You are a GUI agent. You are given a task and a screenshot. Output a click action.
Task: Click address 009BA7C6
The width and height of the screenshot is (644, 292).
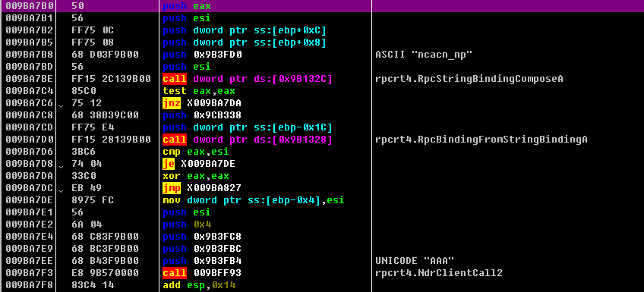coord(29,103)
